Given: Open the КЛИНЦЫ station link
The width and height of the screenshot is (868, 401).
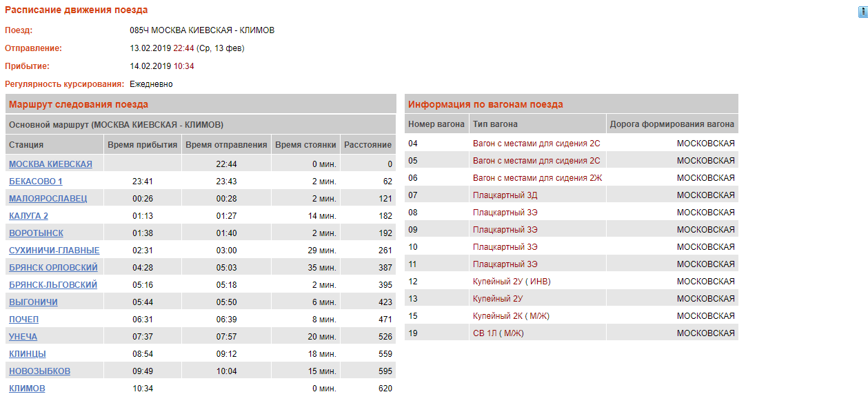Looking at the screenshot, I should [x=28, y=354].
